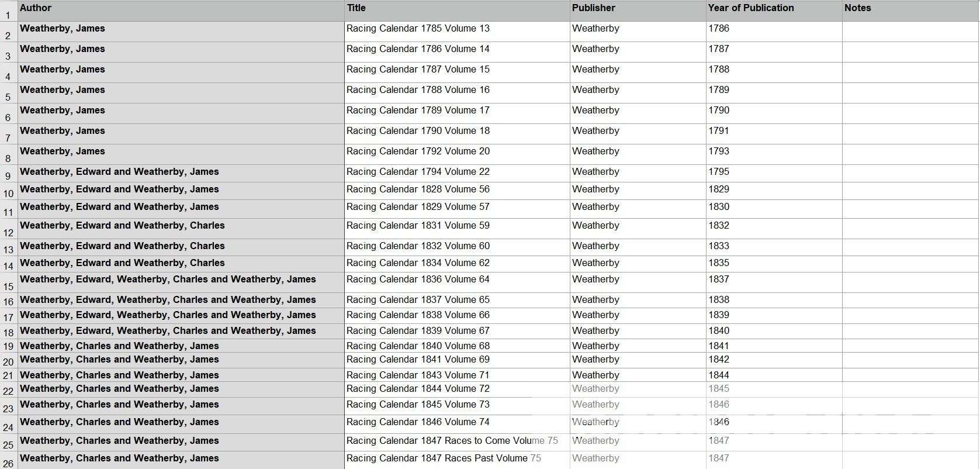Click the Publisher column header
The width and height of the screenshot is (980, 469).
(x=638, y=11)
